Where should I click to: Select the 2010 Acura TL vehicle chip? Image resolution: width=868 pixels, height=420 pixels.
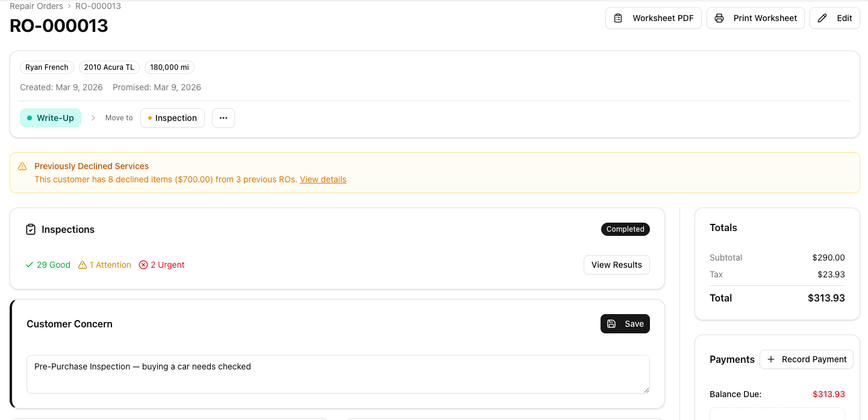point(109,67)
